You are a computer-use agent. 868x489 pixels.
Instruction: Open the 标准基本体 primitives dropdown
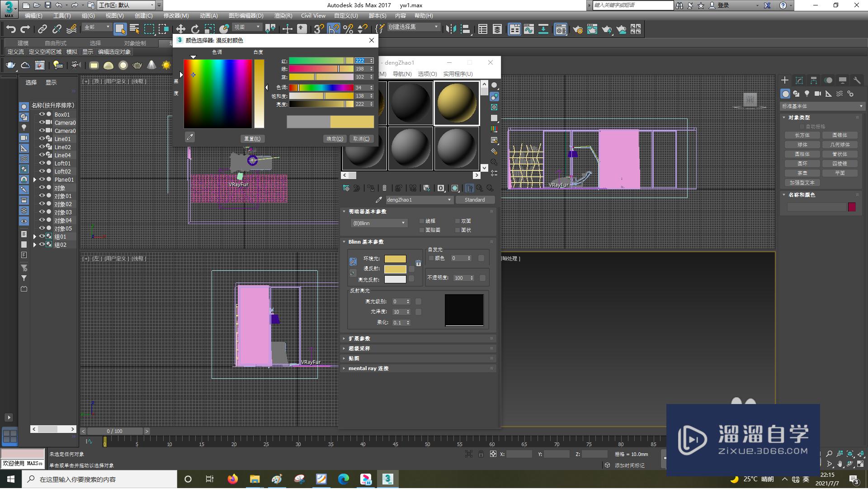pyautogui.click(x=822, y=107)
